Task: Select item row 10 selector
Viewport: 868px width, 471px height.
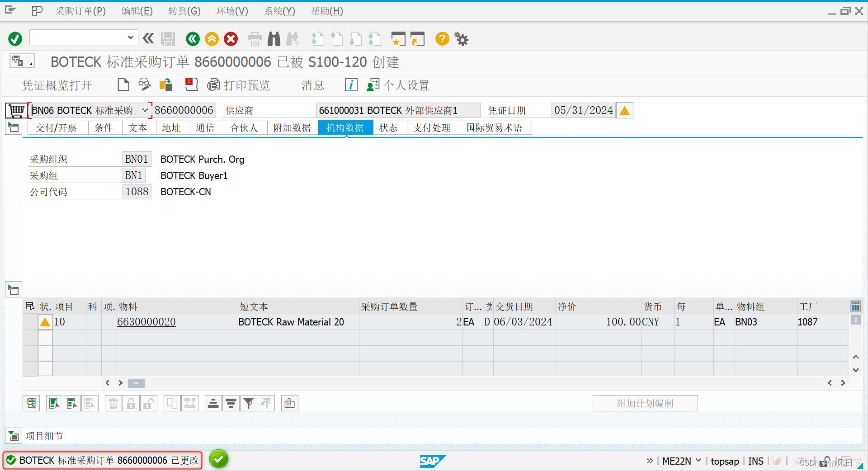Action: (x=30, y=322)
